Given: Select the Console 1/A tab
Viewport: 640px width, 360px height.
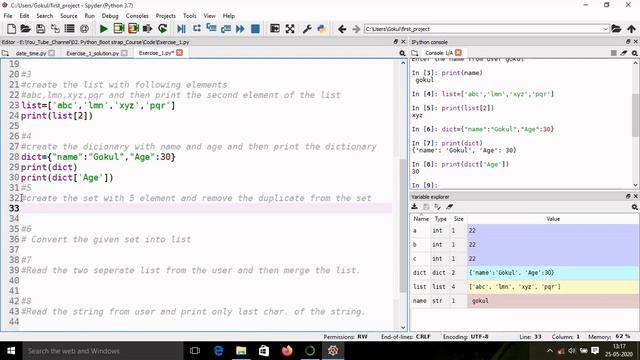Looking at the screenshot, I should [x=439, y=53].
